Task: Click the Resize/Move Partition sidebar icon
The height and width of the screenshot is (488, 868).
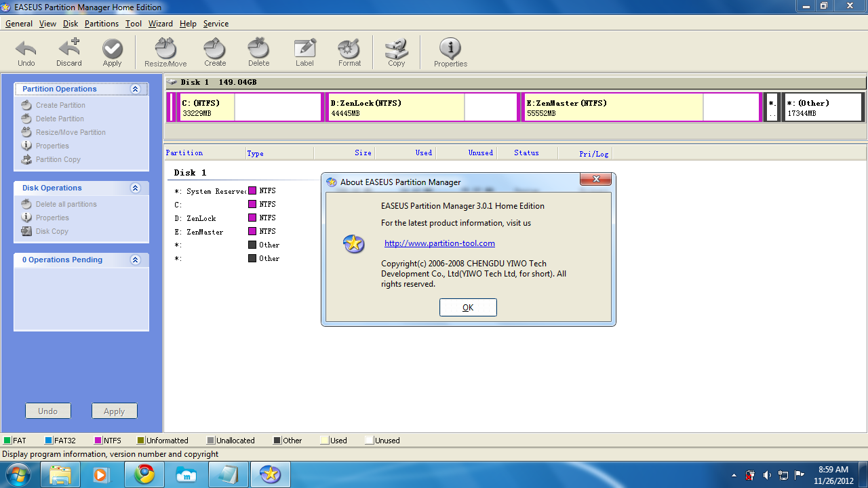Action: tap(26, 132)
